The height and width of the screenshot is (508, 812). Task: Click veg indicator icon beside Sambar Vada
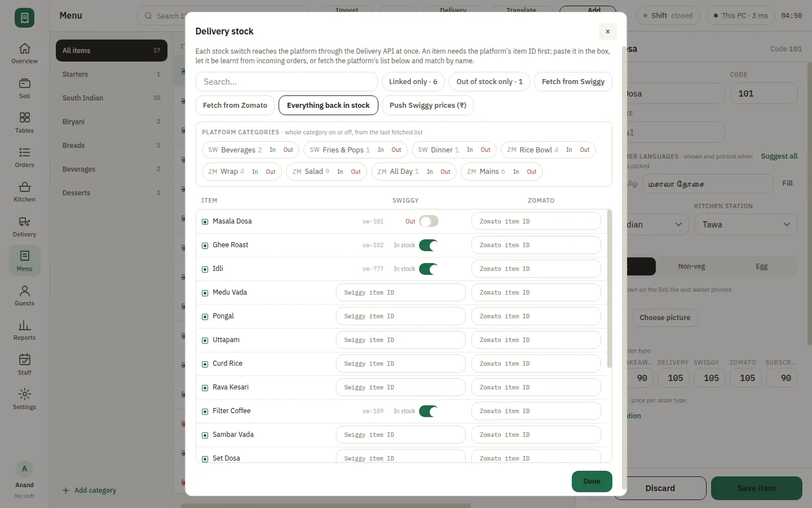205,435
